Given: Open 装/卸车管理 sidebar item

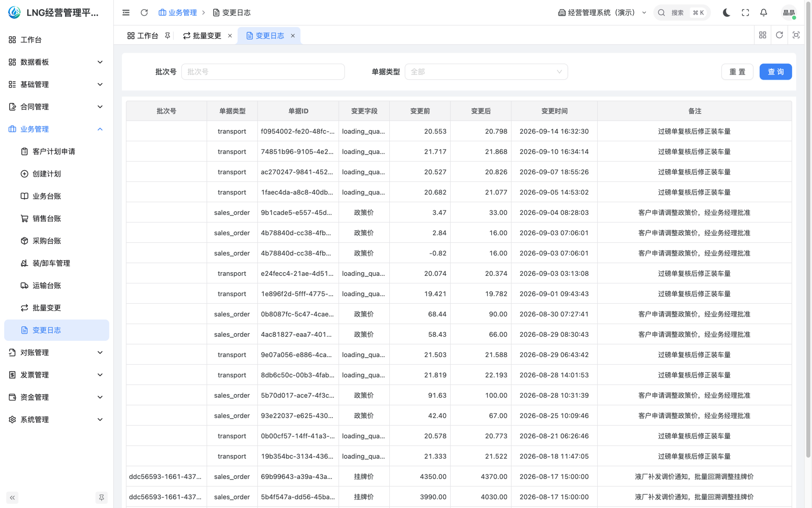Looking at the screenshot, I should (x=56, y=263).
